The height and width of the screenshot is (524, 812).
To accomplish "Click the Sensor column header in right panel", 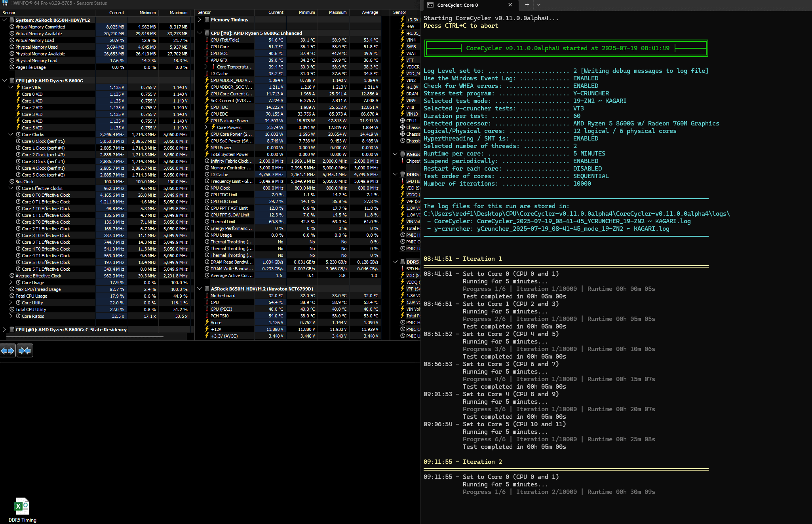I will click(405, 12).
